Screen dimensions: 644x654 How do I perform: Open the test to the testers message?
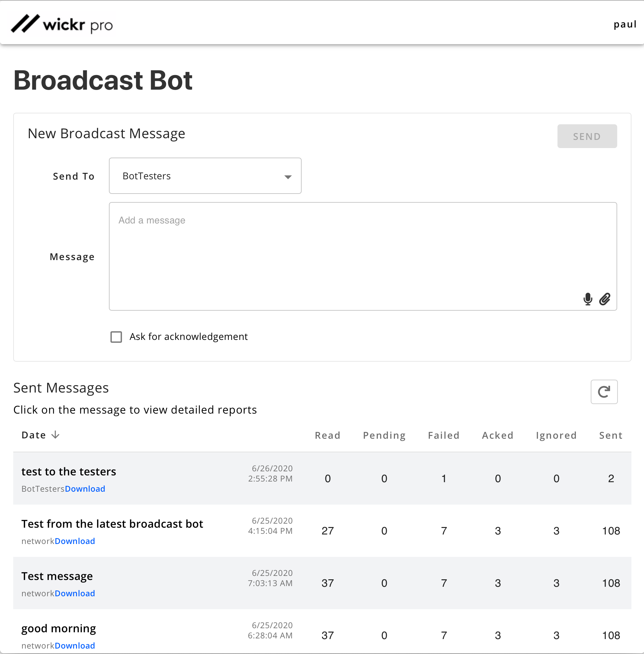pyautogui.click(x=69, y=472)
